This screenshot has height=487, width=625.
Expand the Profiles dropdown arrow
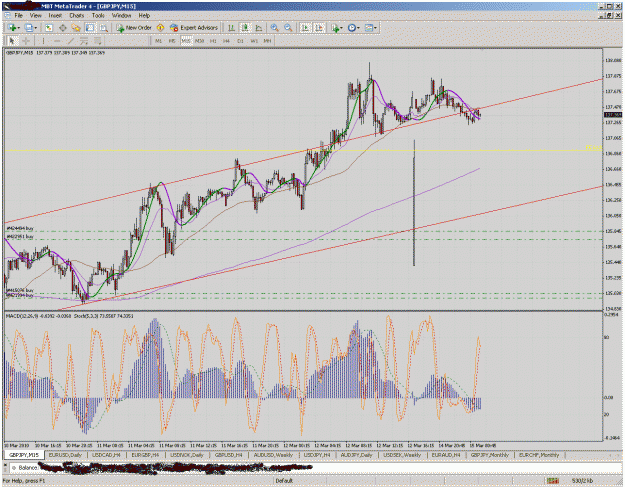click(x=35, y=27)
